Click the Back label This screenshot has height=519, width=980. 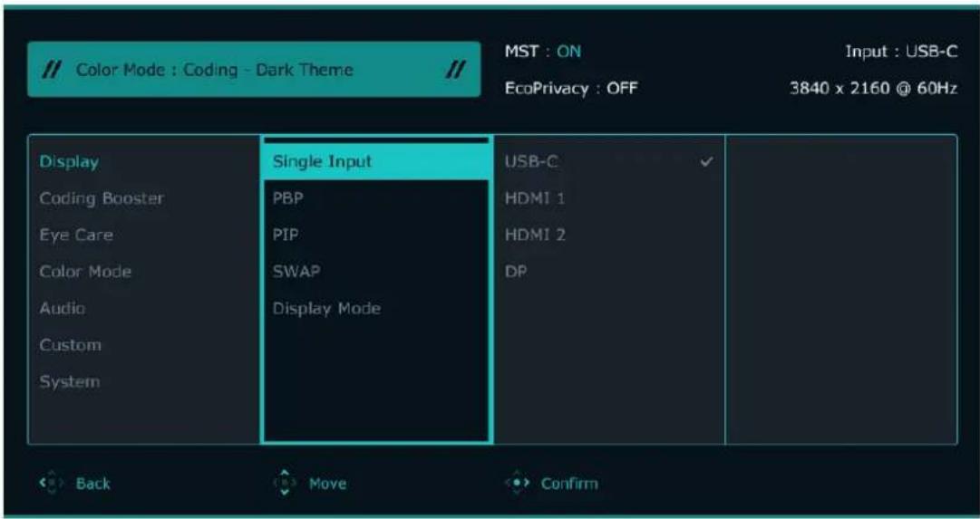tap(93, 484)
